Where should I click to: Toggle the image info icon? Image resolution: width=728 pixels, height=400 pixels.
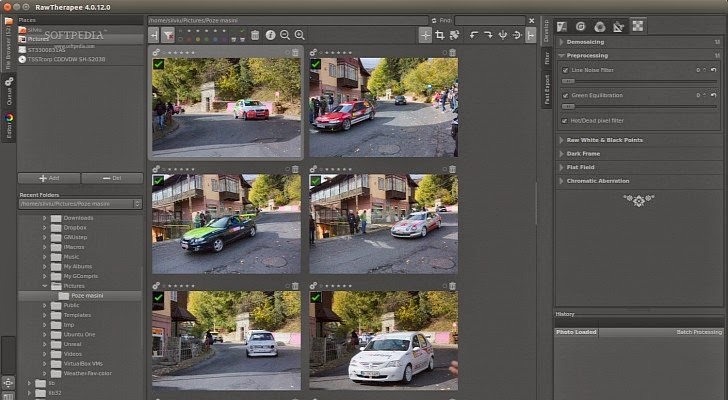point(271,35)
